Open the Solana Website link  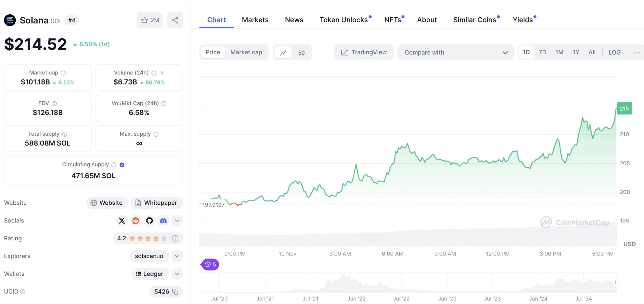tap(107, 203)
